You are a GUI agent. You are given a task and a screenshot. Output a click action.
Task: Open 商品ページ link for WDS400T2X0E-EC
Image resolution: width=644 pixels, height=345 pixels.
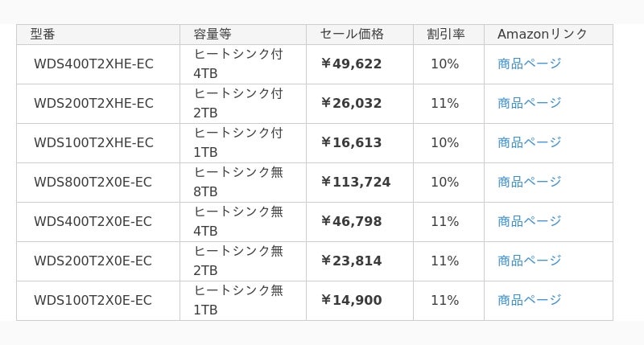tap(529, 221)
